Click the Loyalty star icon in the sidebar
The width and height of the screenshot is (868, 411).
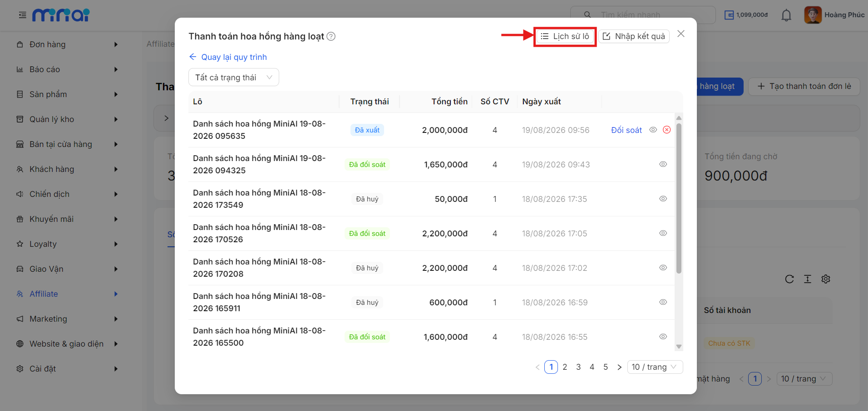(20, 244)
